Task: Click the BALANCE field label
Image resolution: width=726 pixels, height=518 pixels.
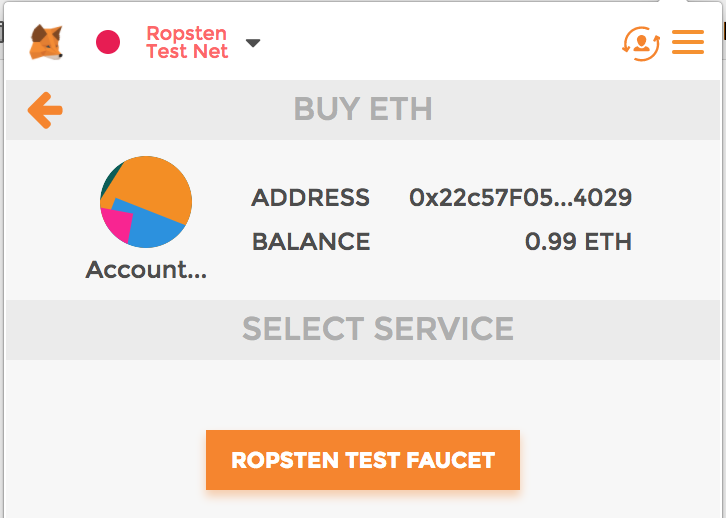Action: pos(310,241)
